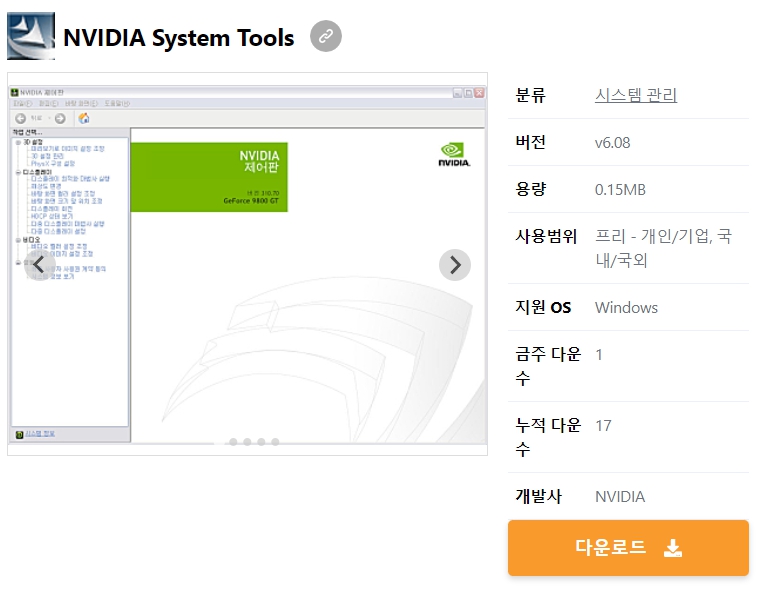Click the version value v6.08

[x=612, y=143]
